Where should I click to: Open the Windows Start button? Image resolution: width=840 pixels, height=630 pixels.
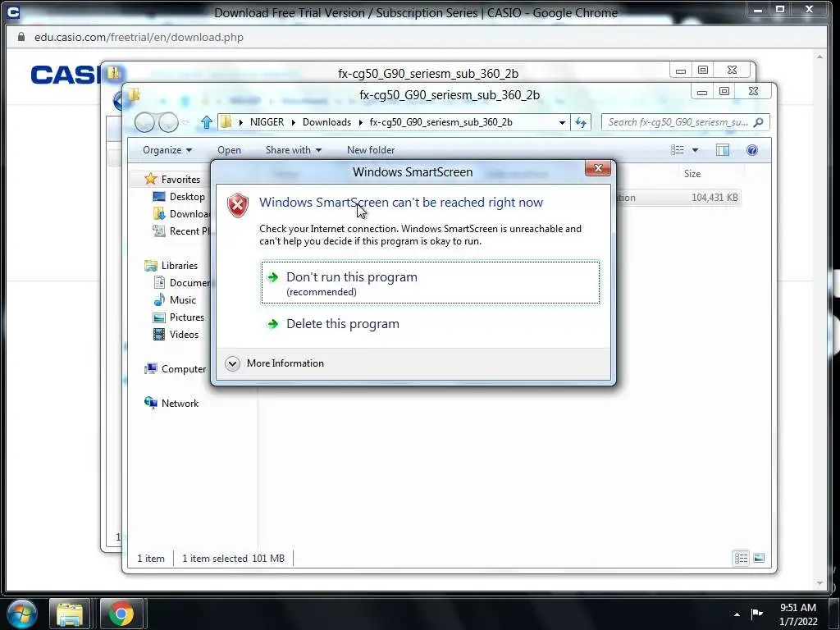pyautogui.click(x=22, y=614)
